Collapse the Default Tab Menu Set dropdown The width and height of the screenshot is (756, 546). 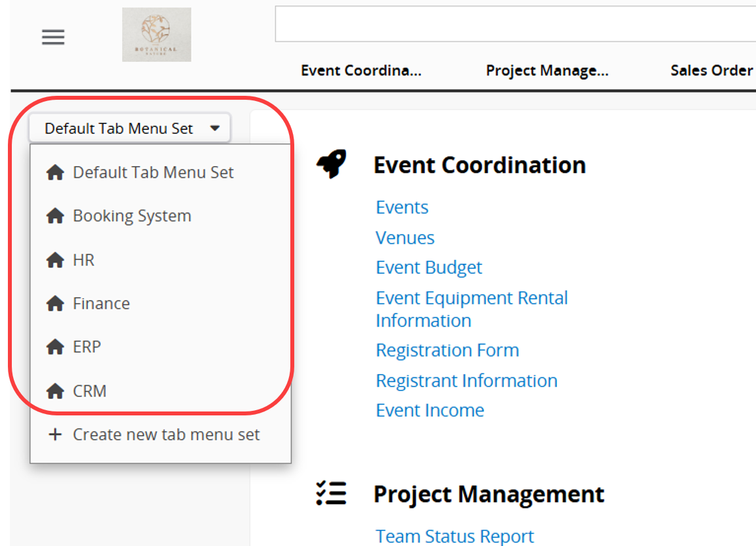coord(129,129)
